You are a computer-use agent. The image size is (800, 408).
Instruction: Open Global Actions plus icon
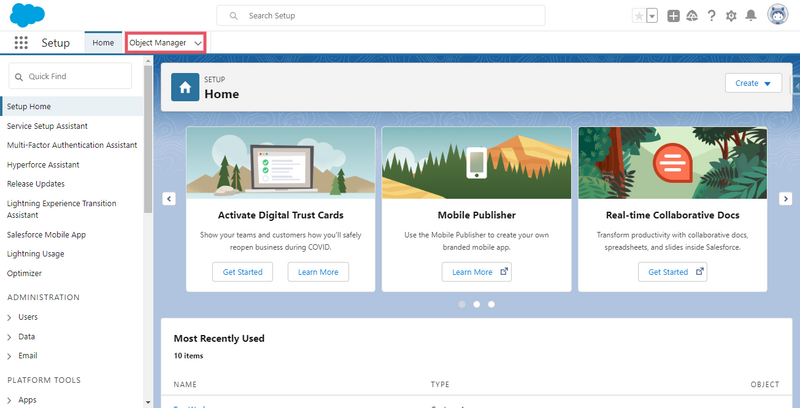pos(673,16)
